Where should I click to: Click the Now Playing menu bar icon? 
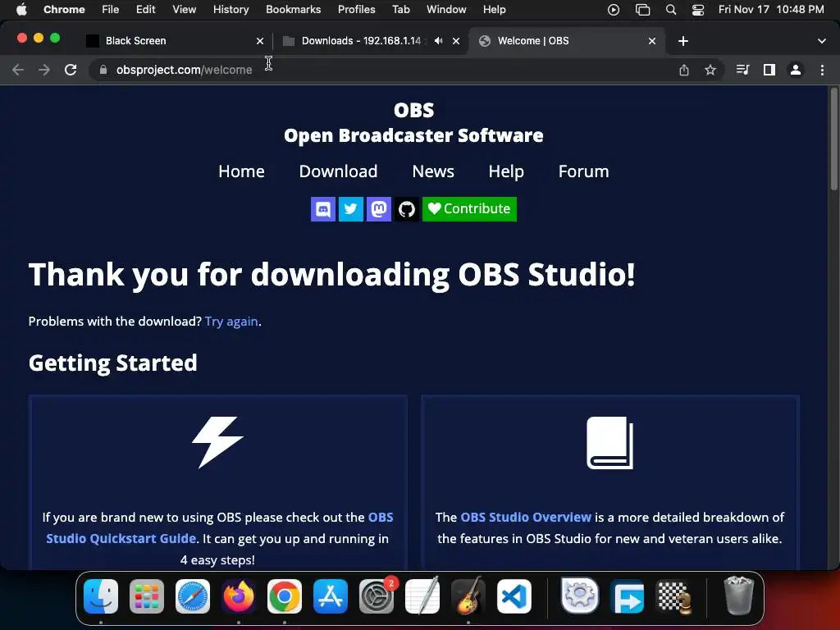click(614, 10)
